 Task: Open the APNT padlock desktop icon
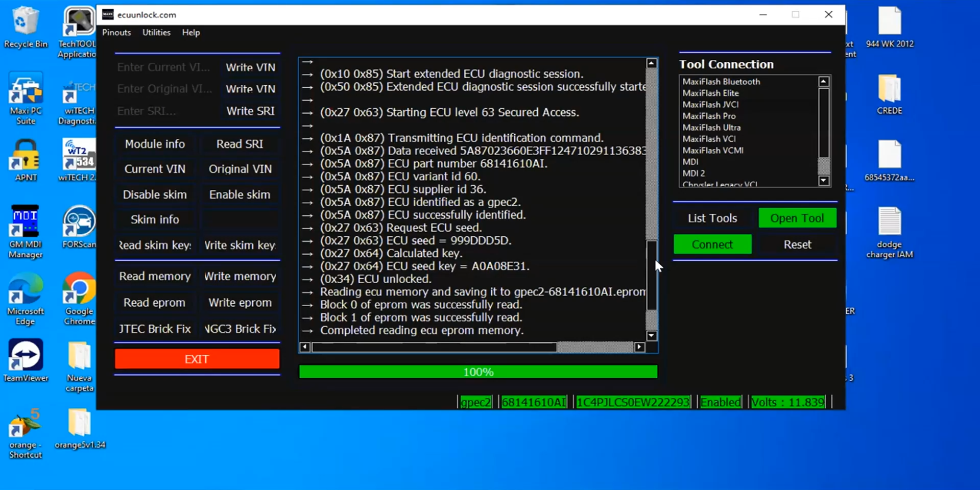click(x=25, y=157)
